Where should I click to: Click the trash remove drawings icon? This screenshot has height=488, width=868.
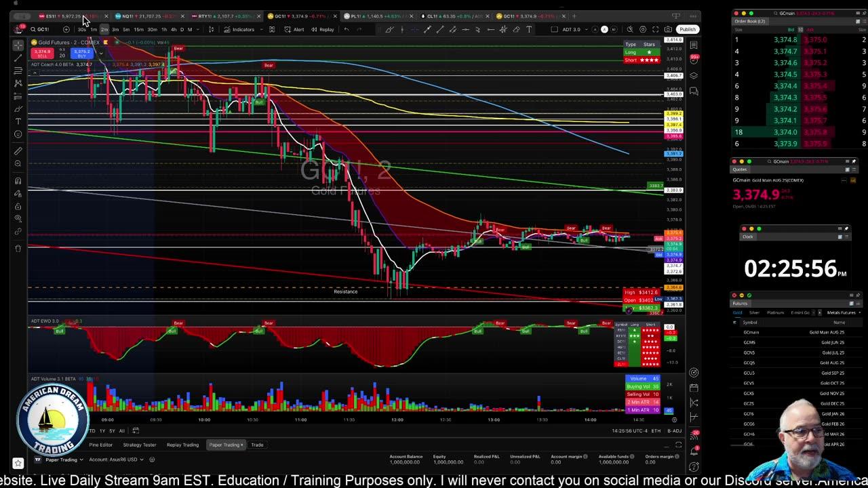[18, 247]
